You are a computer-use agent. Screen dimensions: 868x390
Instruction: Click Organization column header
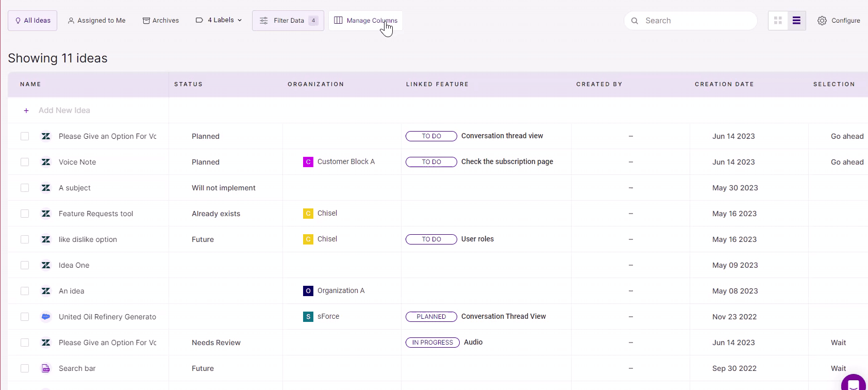(x=315, y=84)
